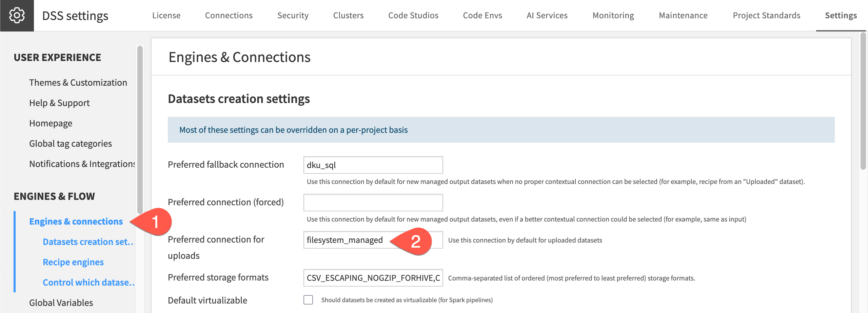This screenshot has height=313, width=868.
Task: Open Help & Support settings
Action: [x=59, y=103]
